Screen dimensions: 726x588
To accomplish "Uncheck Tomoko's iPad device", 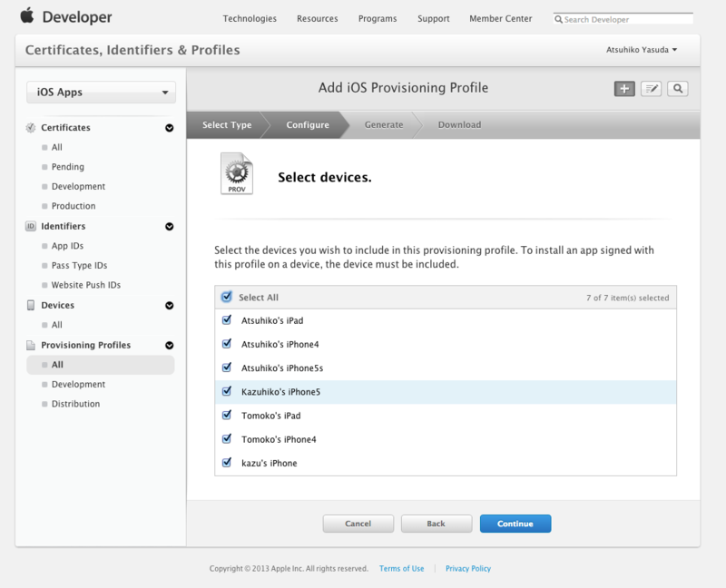I will [226, 415].
